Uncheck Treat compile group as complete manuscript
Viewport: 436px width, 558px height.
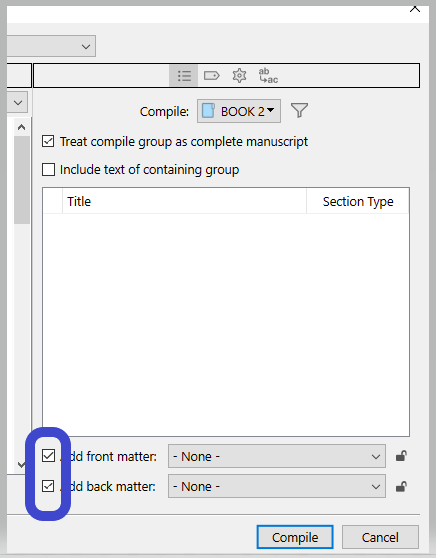tap(48, 141)
